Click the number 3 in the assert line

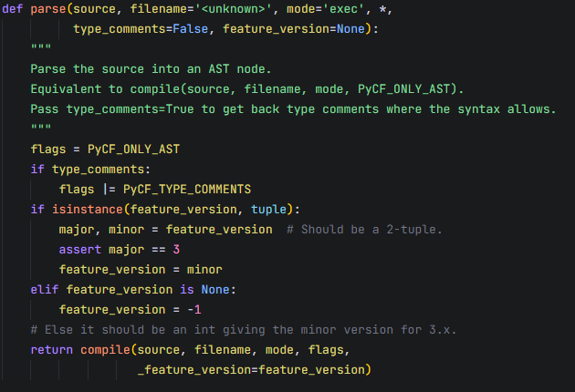[178, 250]
